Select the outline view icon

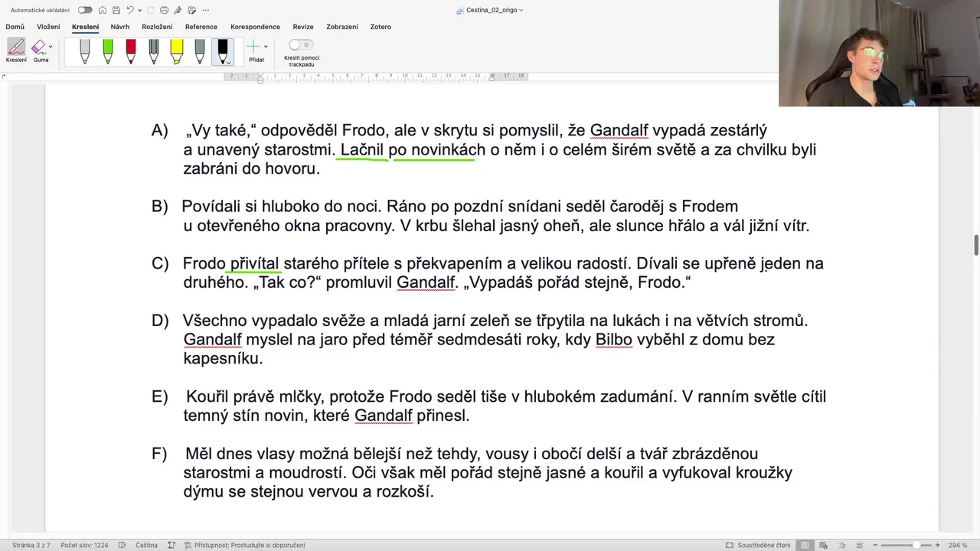point(841,545)
